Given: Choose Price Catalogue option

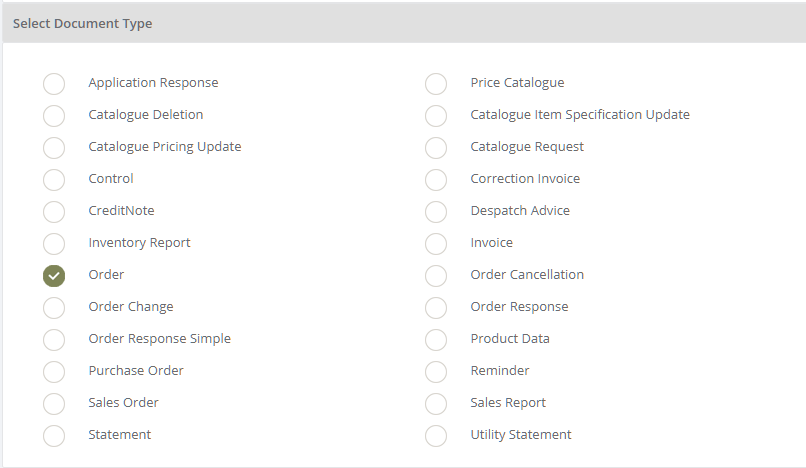Looking at the screenshot, I should (x=436, y=84).
